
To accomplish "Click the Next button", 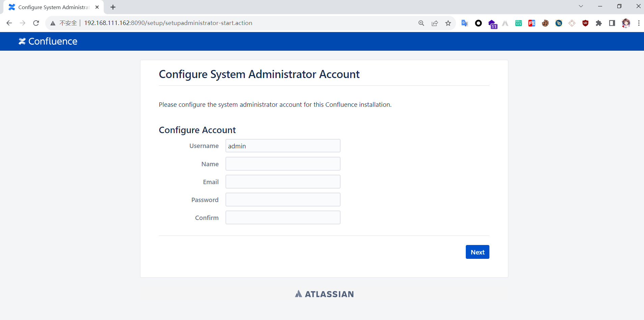I will coord(477,252).
